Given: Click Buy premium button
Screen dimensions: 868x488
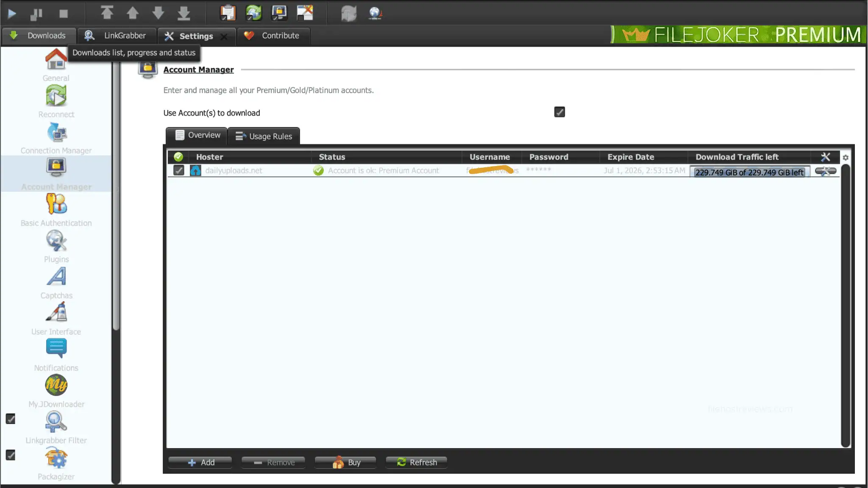Looking at the screenshot, I should (346, 463).
